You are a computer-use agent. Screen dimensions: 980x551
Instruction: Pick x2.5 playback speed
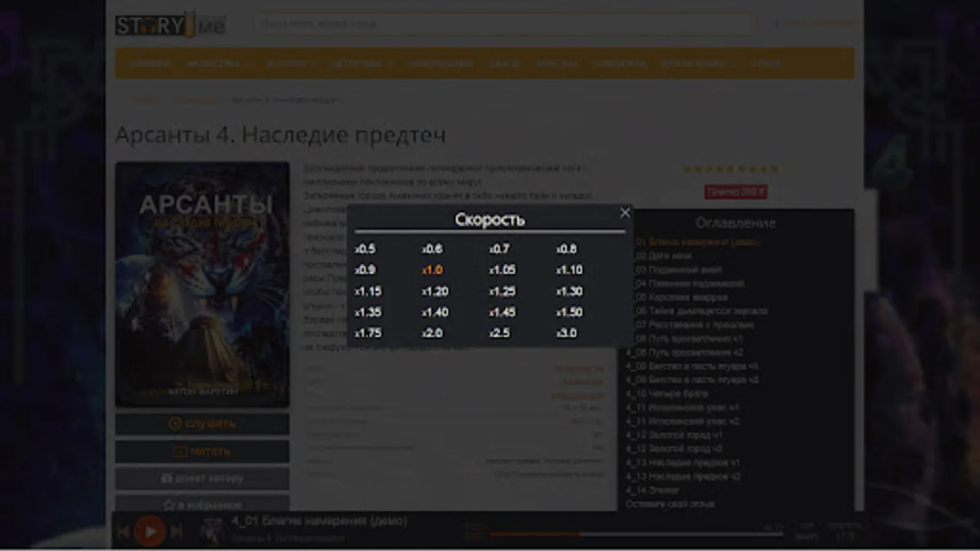pos(500,333)
